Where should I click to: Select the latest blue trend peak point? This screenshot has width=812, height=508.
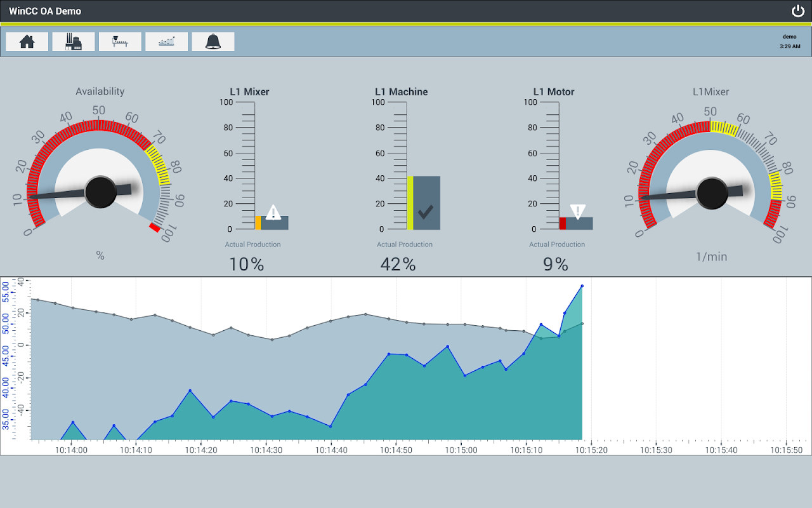point(582,286)
